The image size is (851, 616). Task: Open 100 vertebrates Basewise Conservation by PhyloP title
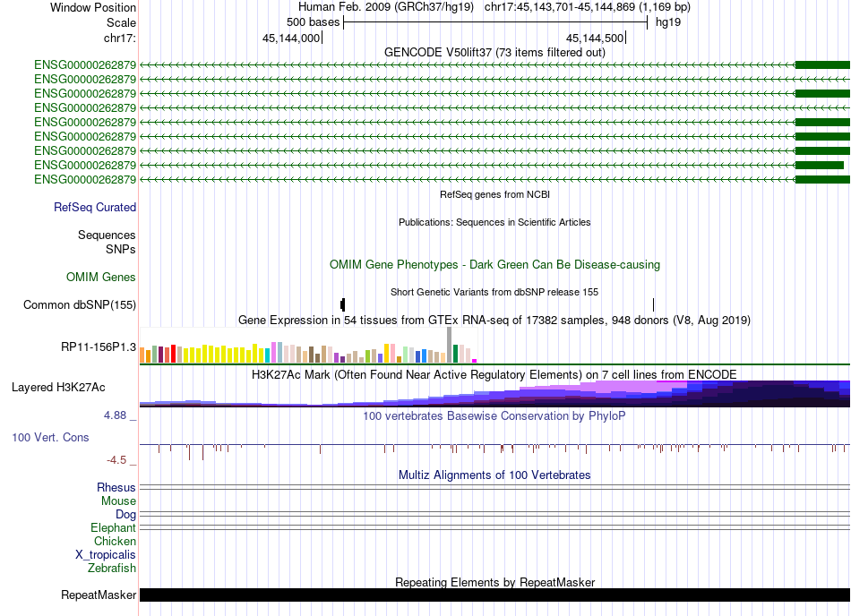pyautogui.click(x=494, y=416)
